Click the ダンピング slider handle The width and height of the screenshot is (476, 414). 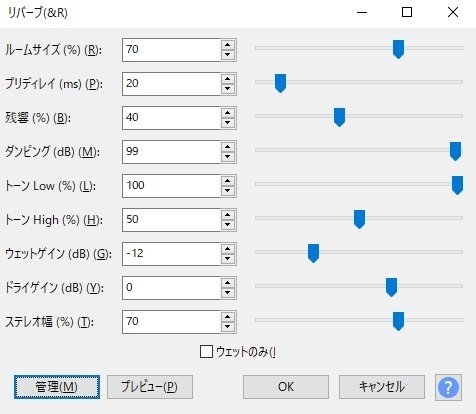point(455,151)
